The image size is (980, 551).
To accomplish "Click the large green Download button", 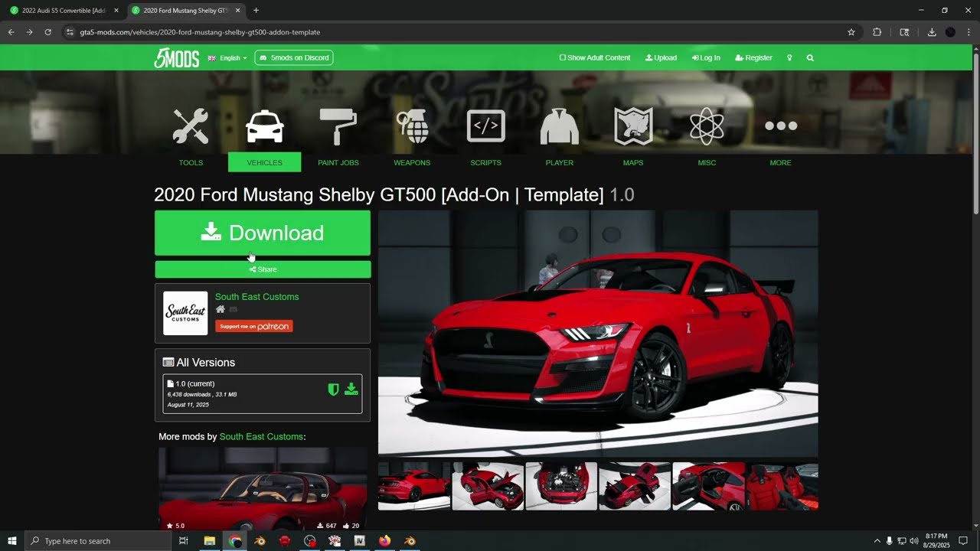I will pos(263,233).
